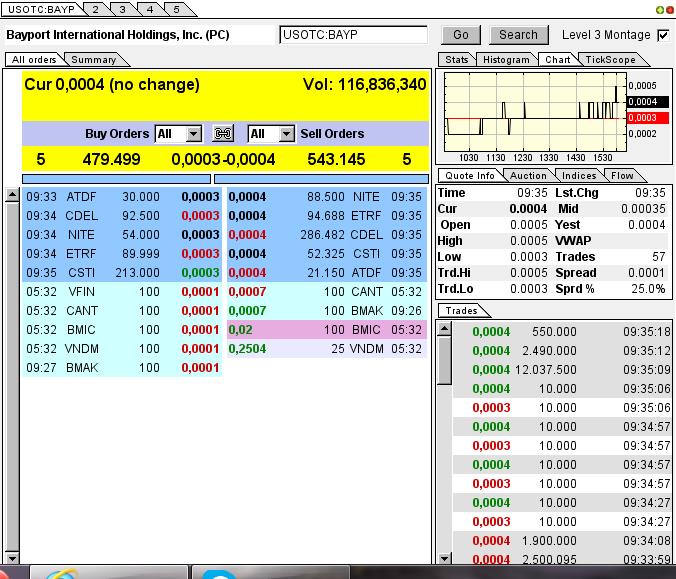The height and width of the screenshot is (579, 676).
Task: Click the trade of 1.900.000 at 09:34:08
Action: pyautogui.click(x=562, y=541)
